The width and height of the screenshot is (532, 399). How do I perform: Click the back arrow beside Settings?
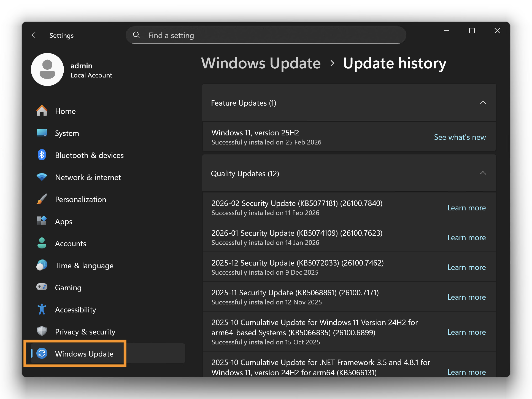35,35
